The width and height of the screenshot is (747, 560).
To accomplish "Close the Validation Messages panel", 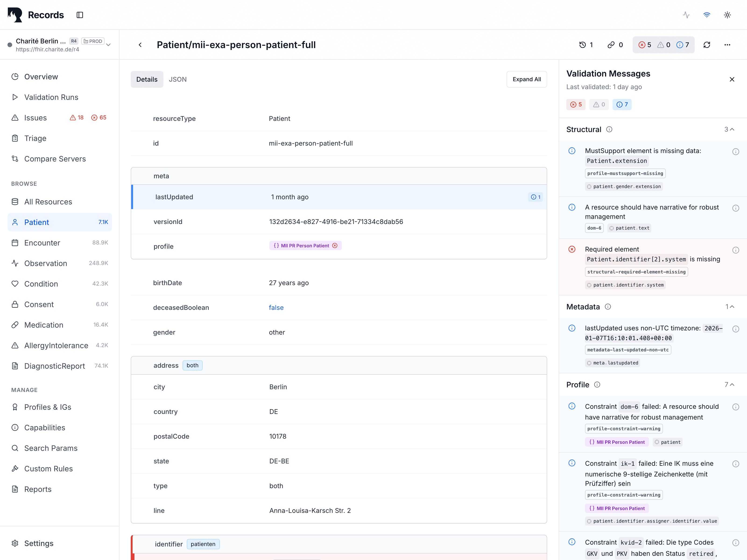I will (732, 79).
